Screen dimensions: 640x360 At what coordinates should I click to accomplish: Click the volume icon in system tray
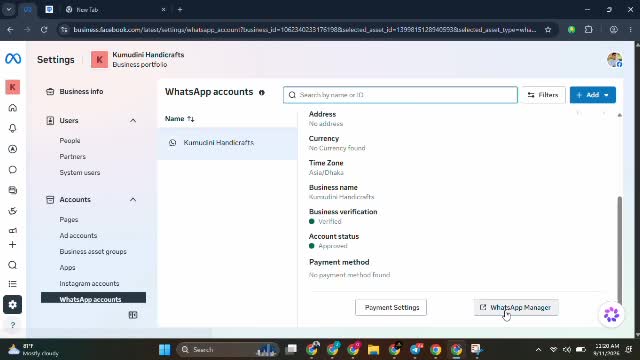pos(567,350)
